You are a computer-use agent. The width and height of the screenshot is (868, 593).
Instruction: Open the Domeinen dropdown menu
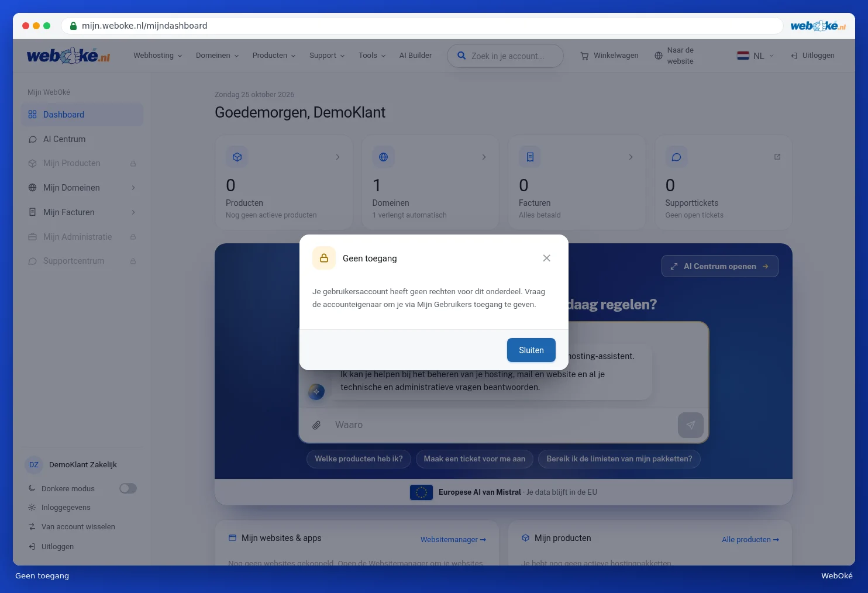[218, 56]
